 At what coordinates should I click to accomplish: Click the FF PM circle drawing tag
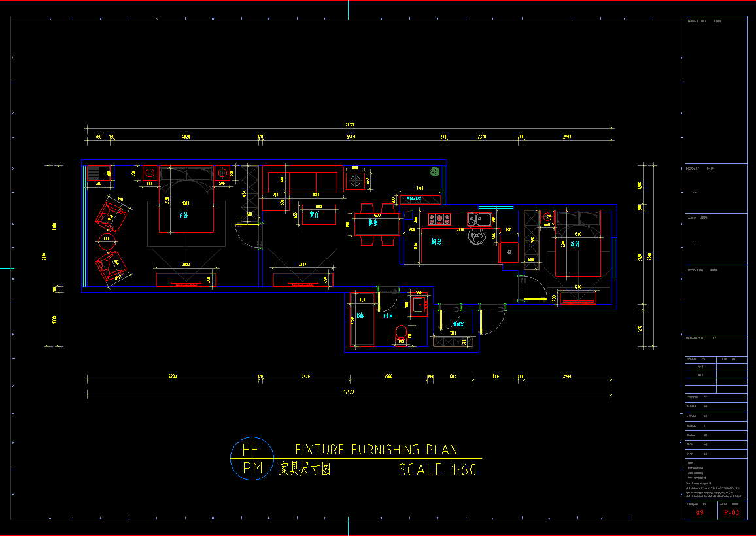(252, 459)
